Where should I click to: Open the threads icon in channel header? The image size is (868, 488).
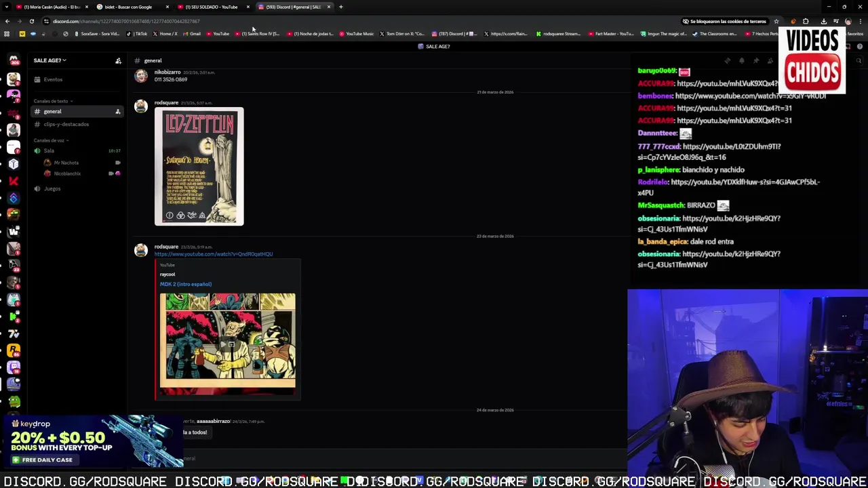727,61
